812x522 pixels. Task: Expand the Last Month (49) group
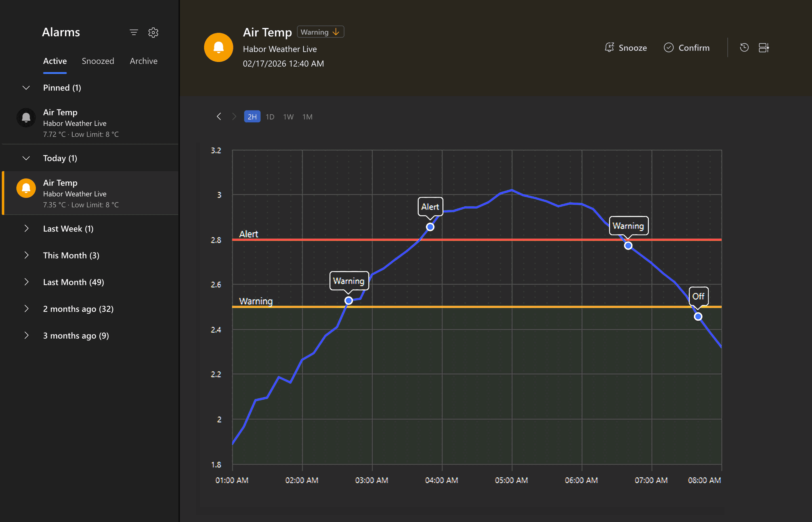click(26, 282)
